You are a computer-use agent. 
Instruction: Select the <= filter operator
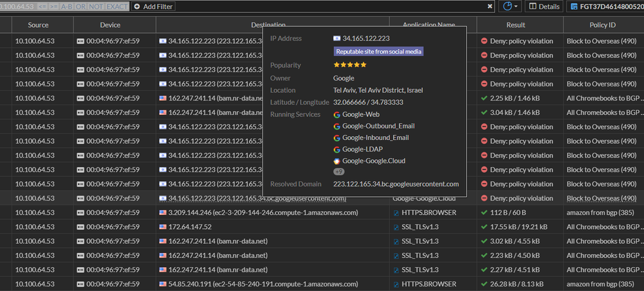tap(42, 6)
